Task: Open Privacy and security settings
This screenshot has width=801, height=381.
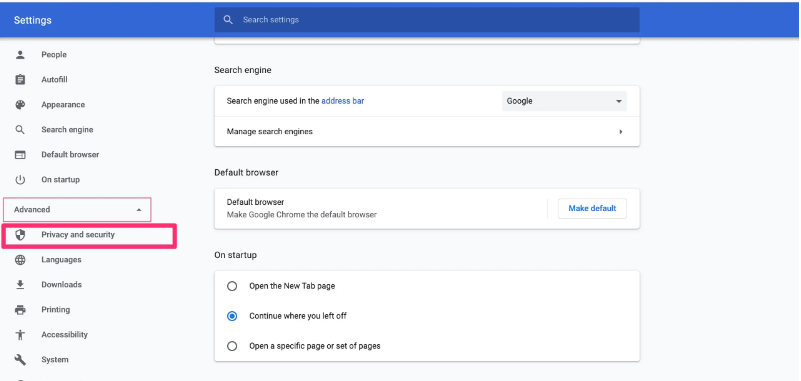Action: [78, 235]
